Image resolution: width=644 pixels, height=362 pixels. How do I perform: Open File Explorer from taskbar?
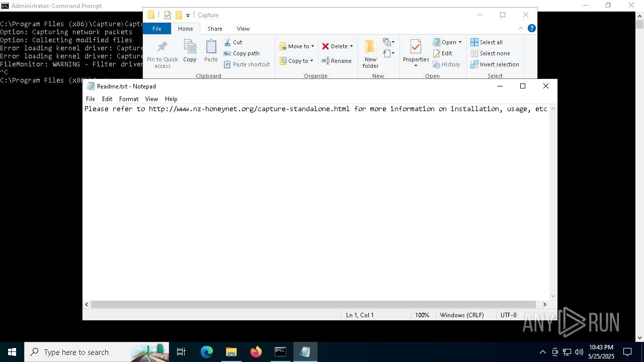tap(231, 352)
